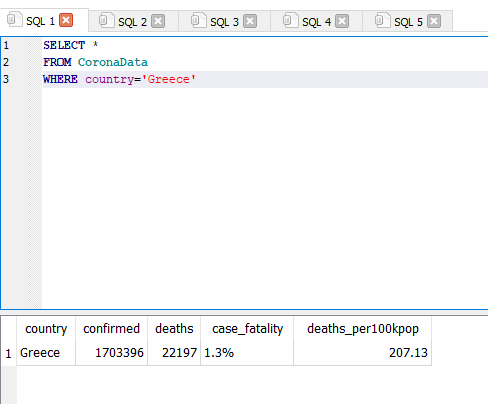Sort by the confirmed column header
Screen dimensions: 488x404
click(112, 329)
